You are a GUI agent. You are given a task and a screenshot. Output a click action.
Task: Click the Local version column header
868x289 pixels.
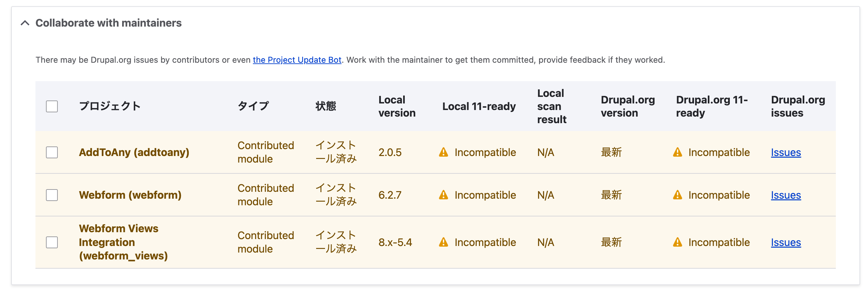[x=397, y=106]
